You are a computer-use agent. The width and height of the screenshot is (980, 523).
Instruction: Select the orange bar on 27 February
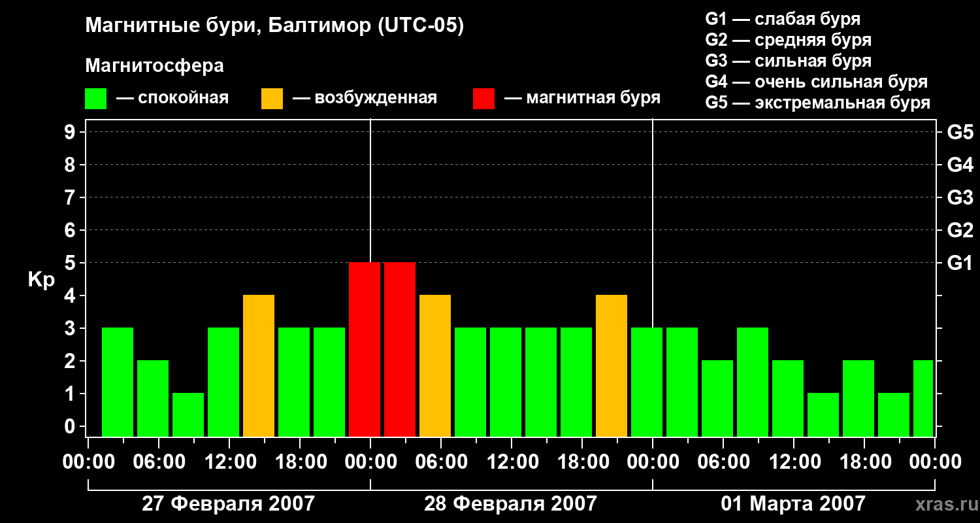pyautogui.click(x=258, y=365)
